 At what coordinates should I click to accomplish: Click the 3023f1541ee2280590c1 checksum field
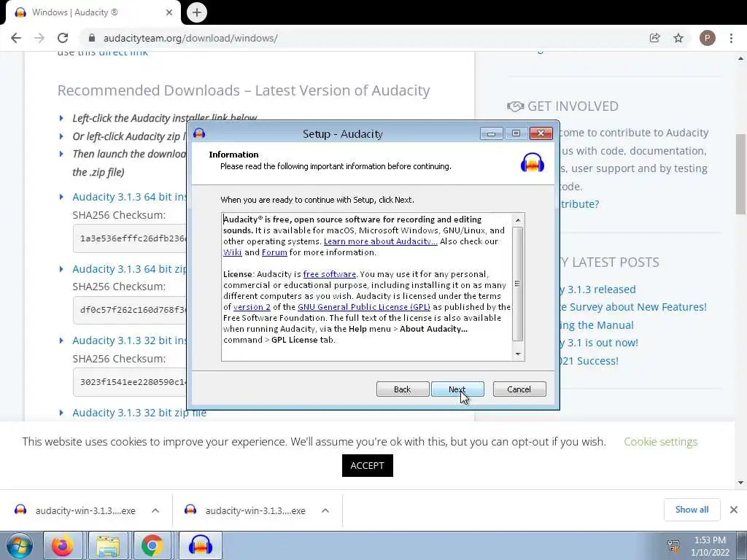[x=130, y=382]
